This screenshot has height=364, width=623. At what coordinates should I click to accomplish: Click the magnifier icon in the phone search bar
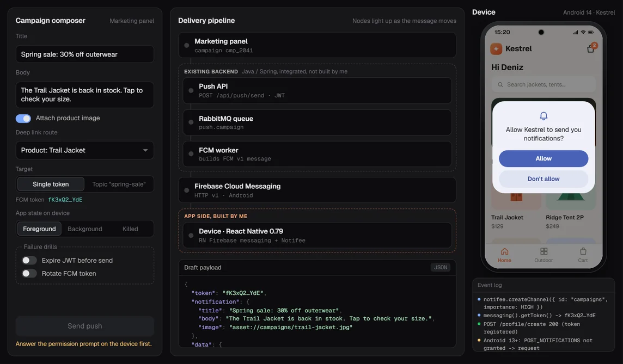point(500,84)
